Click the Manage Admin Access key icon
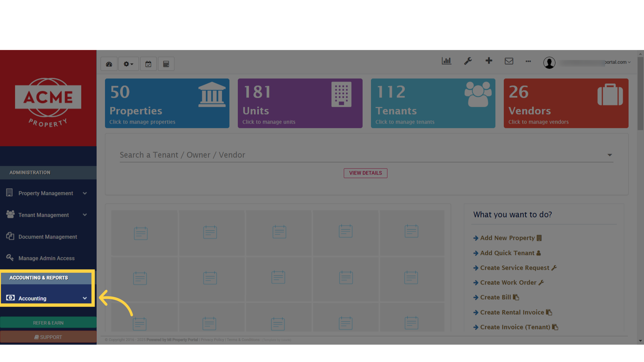644x362 pixels. point(10,257)
